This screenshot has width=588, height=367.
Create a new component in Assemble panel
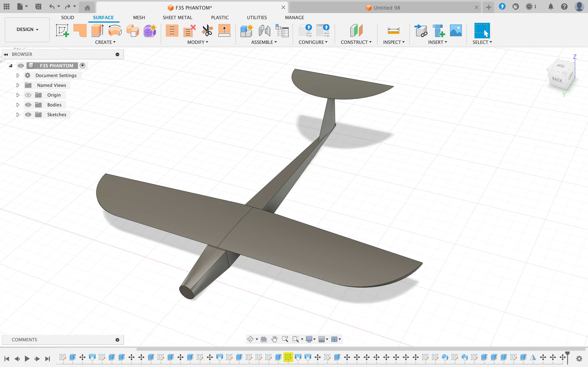pos(246,31)
